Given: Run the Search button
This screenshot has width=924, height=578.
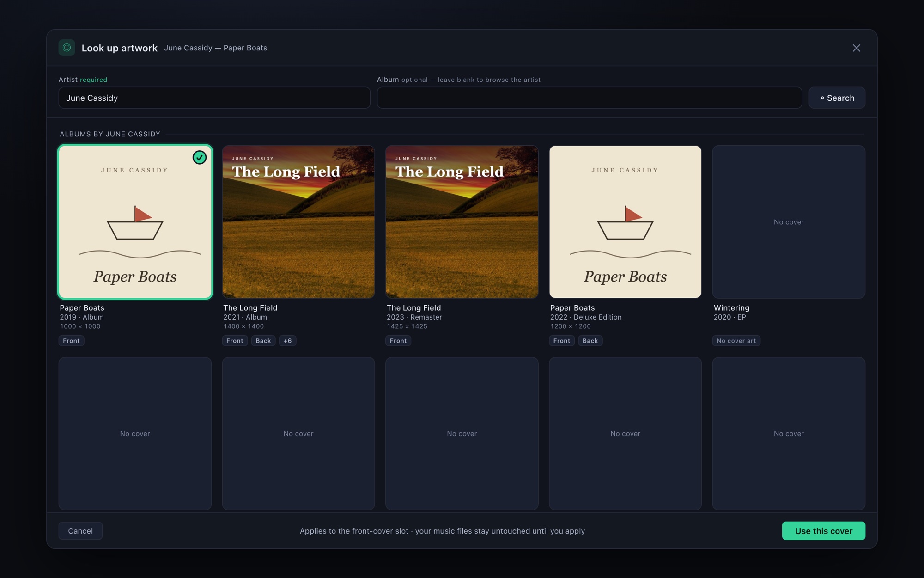Looking at the screenshot, I should pyautogui.click(x=837, y=98).
